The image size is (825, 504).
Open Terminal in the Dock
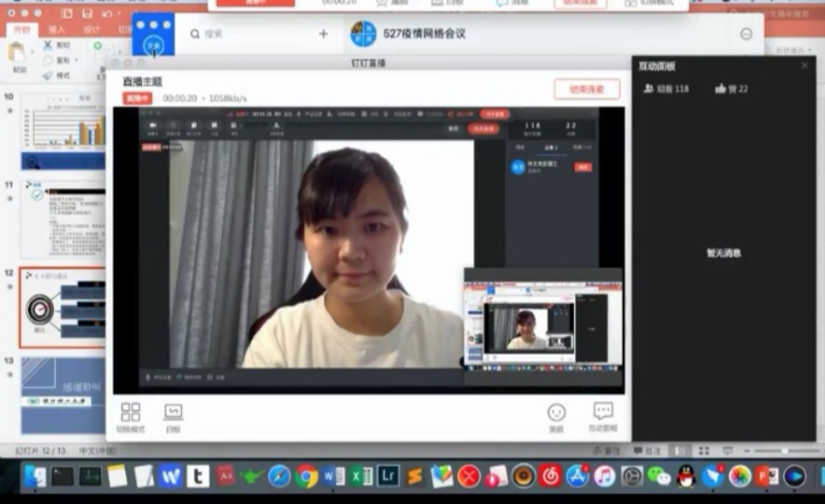coord(62,477)
